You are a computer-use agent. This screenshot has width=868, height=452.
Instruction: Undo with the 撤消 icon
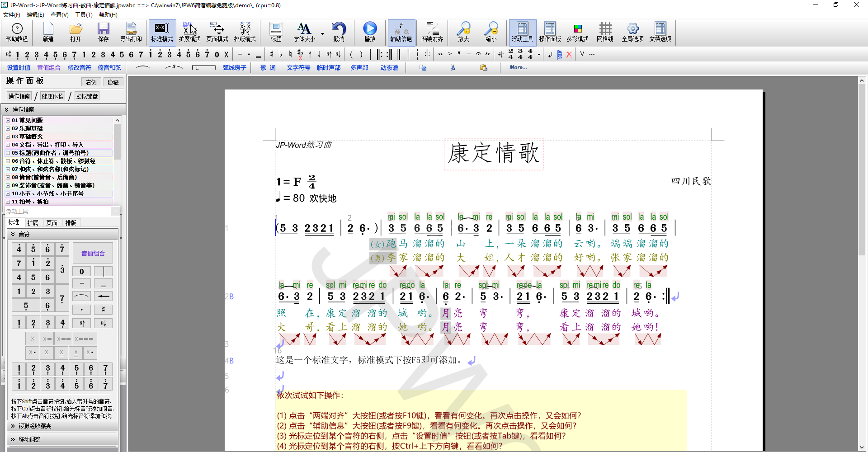tap(339, 33)
